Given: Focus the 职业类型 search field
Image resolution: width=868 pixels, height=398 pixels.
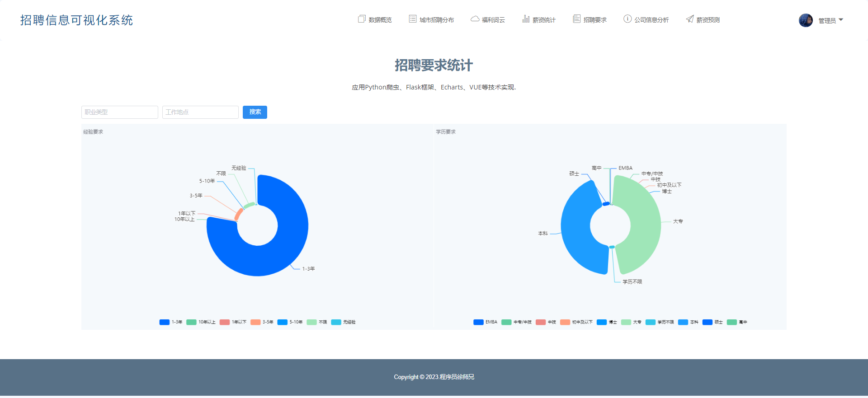Looking at the screenshot, I should pos(120,112).
